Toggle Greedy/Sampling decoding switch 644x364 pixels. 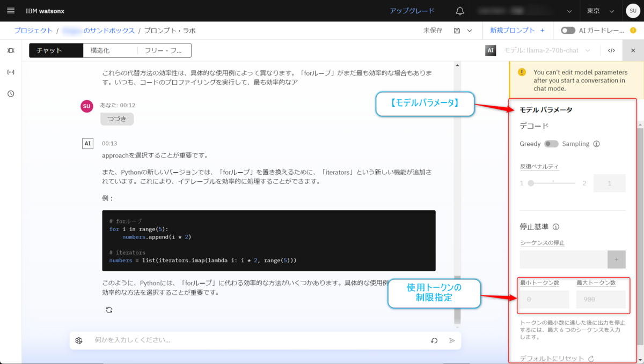coord(551,144)
